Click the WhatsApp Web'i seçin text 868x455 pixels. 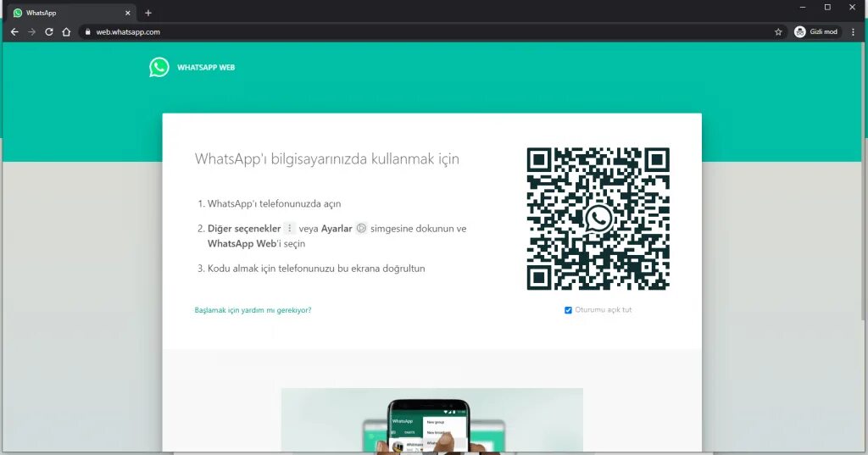point(256,243)
